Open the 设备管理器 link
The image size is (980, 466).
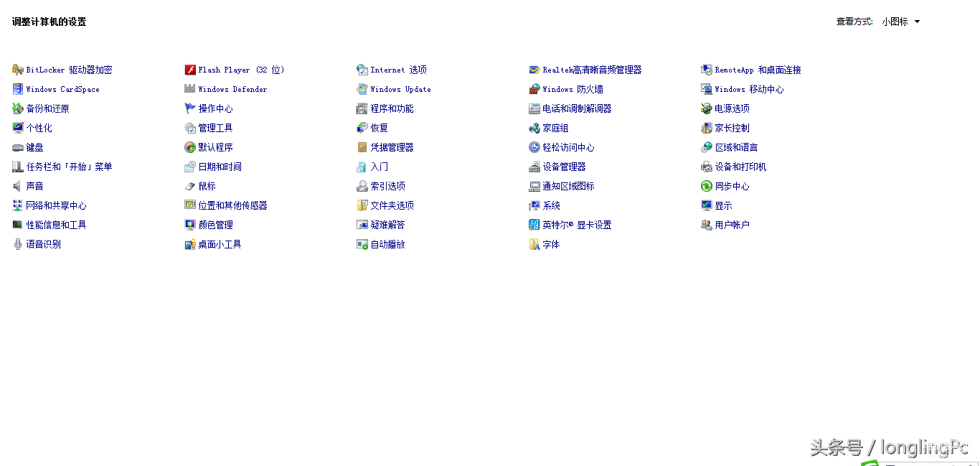point(565,167)
